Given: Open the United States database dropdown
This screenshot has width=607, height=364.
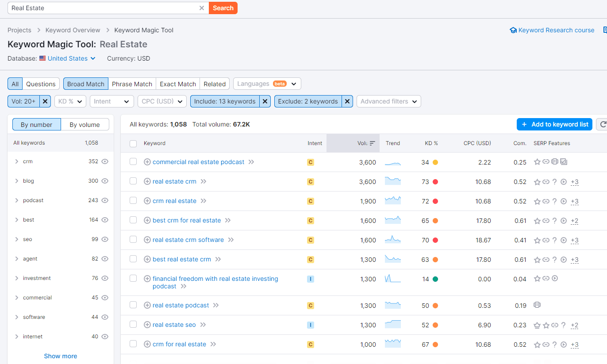Looking at the screenshot, I should click(x=67, y=58).
